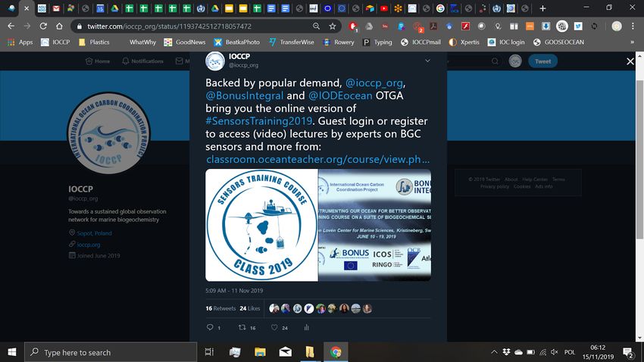
Task: Open Sopot, Poland location link
Action: point(94,233)
